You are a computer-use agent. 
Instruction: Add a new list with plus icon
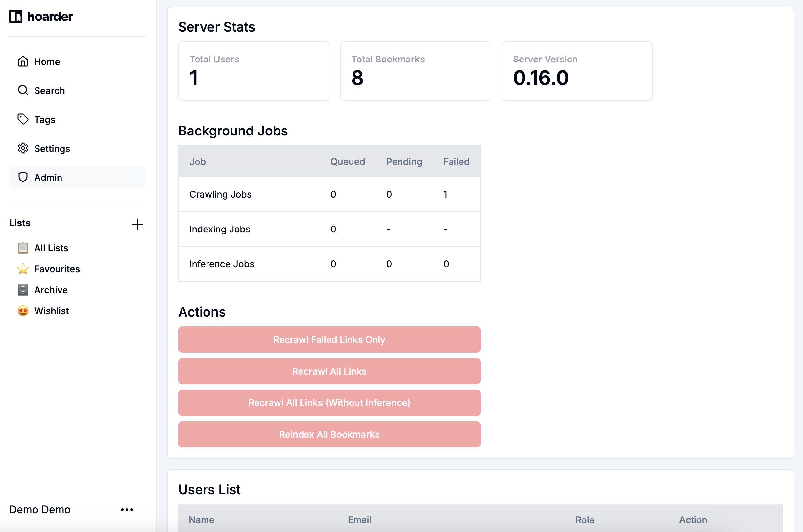point(137,224)
